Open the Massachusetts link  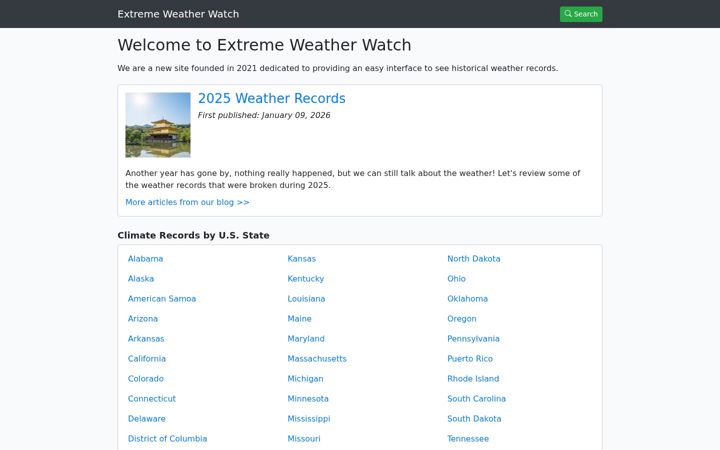click(x=317, y=359)
